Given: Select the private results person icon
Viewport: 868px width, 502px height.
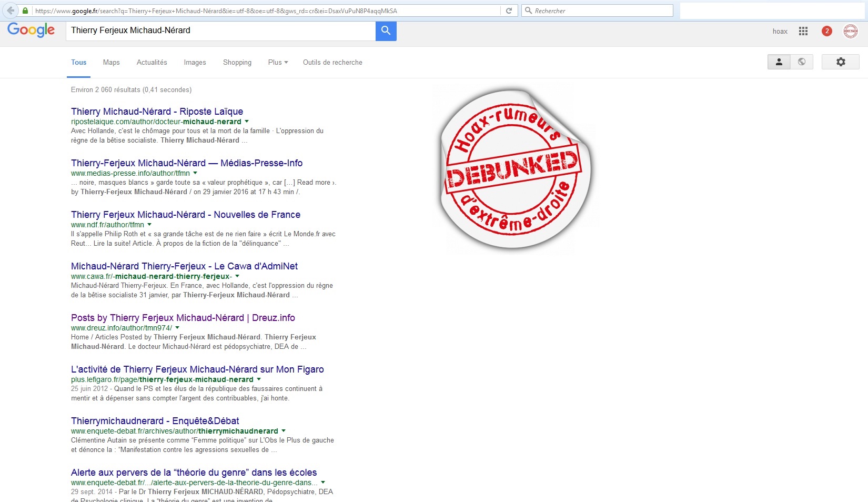Looking at the screenshot, I should tap(779, 62).
